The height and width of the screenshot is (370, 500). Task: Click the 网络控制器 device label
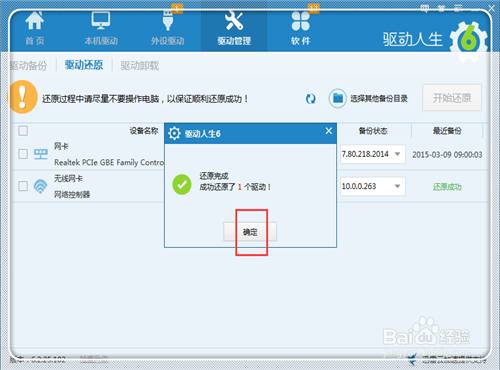72,194
